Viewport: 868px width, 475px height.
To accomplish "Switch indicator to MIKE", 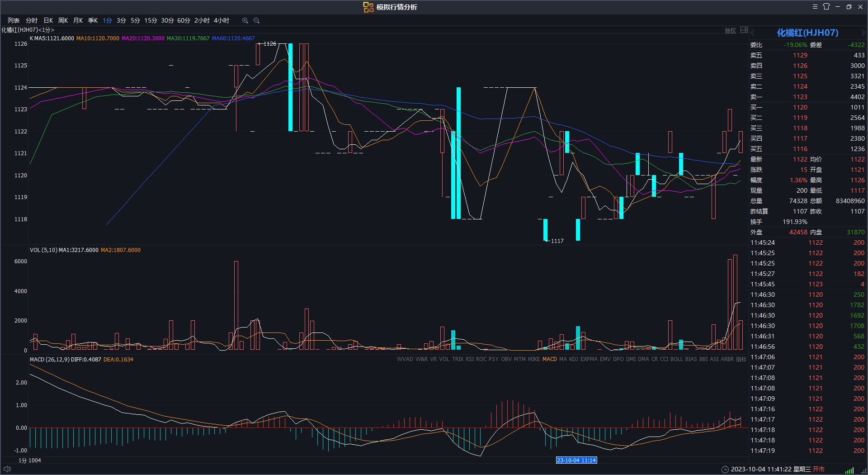I will click(x=534, y=359).
